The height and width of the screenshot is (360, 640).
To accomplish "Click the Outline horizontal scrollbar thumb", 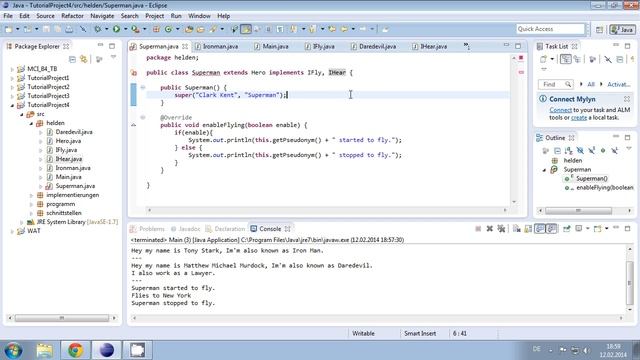I will click(x=578, y=211).
